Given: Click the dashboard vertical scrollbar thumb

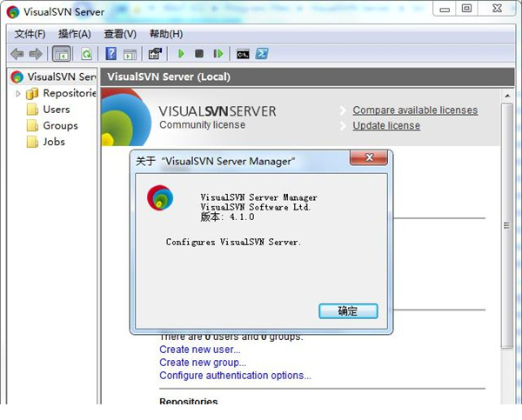Looking at the screenshot, I should [507, 225].
